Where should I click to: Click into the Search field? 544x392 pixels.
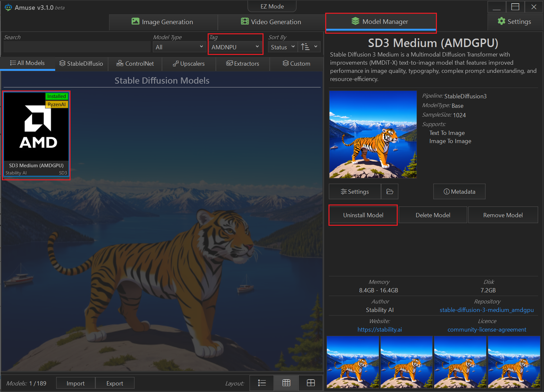[77, 47]
